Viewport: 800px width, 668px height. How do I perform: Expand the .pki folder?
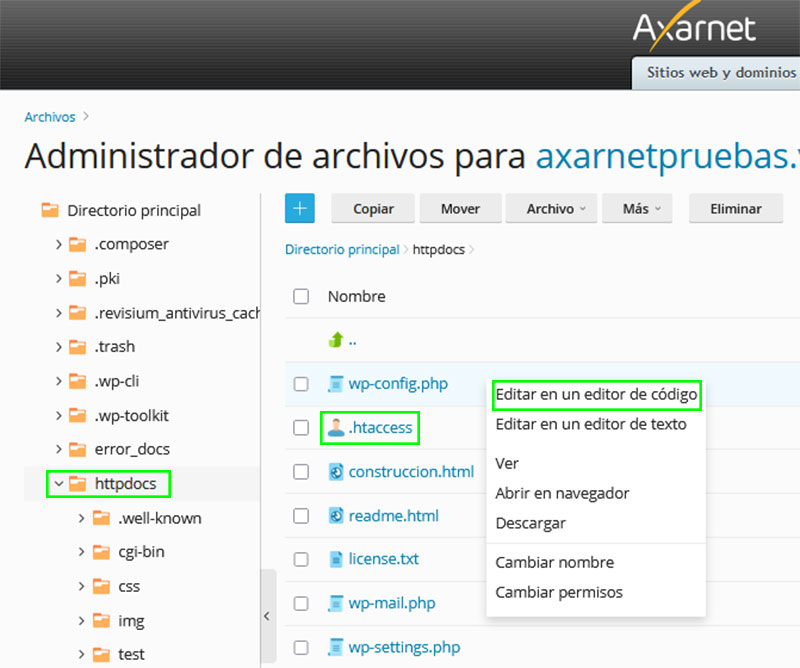59,279
